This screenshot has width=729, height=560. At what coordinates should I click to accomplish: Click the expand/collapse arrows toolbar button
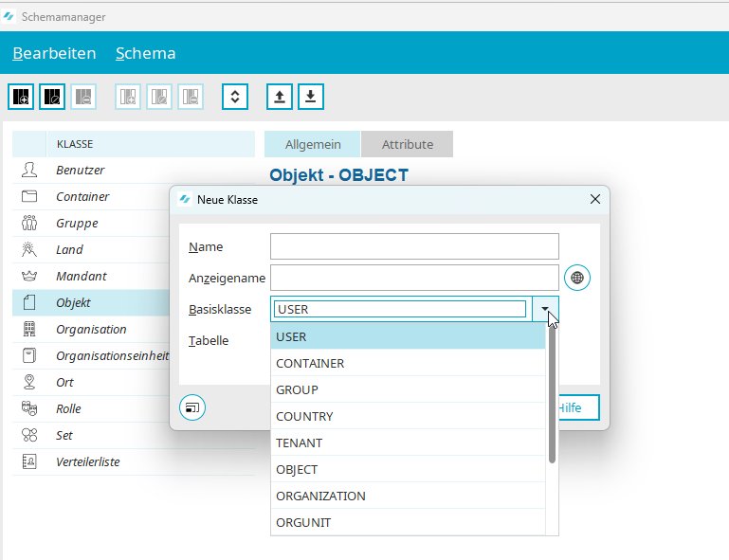[x=235, y=97]
